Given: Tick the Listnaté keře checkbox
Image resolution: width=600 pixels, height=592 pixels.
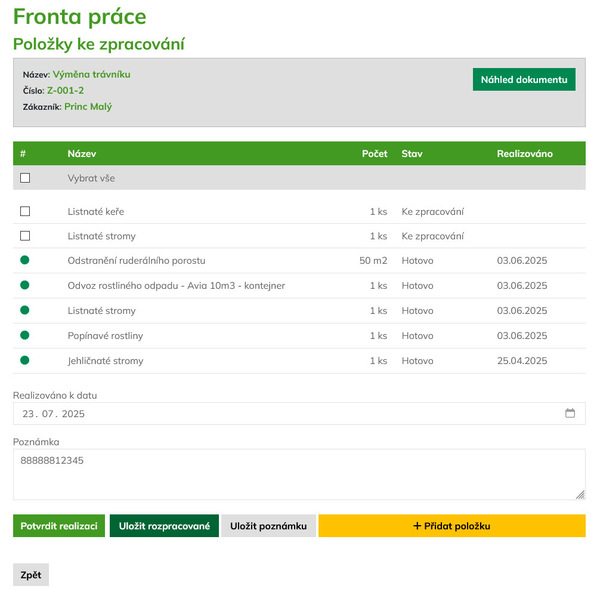Looking at the screenshot, I should tap(25, 211).
